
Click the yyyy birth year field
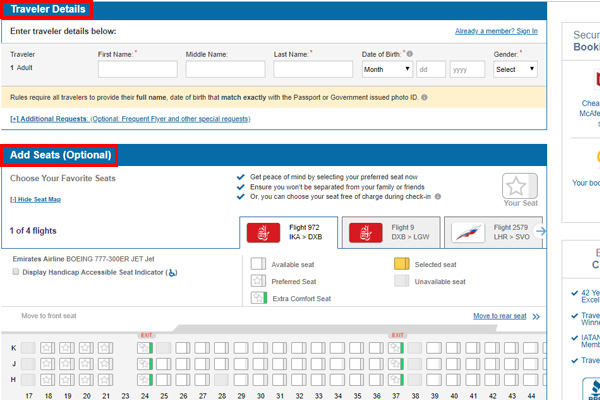[x=467, y=69]
